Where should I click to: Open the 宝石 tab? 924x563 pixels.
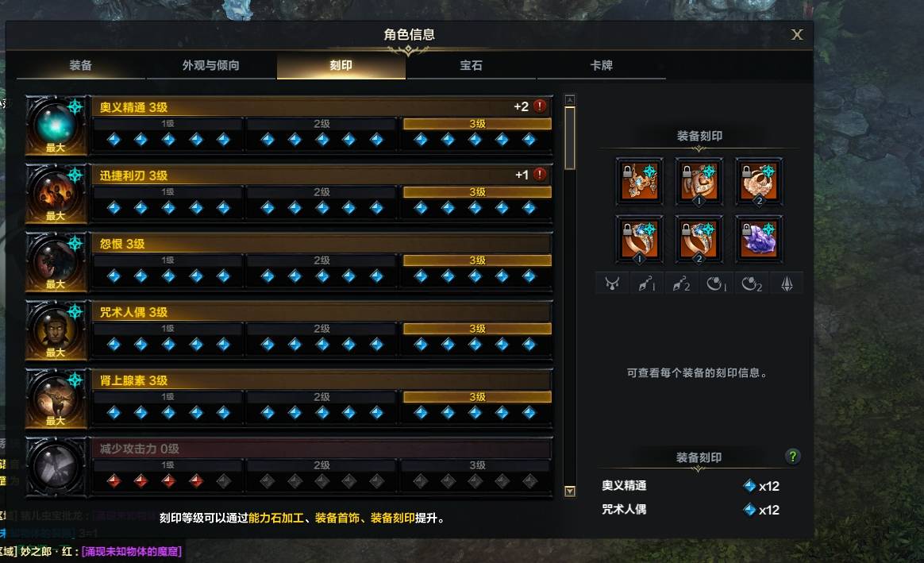pyautogui.click(x=471, y=65)
